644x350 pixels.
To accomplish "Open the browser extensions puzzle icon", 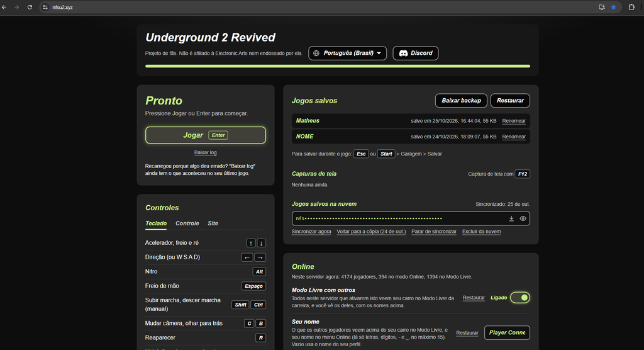I will tap(631, 7).
